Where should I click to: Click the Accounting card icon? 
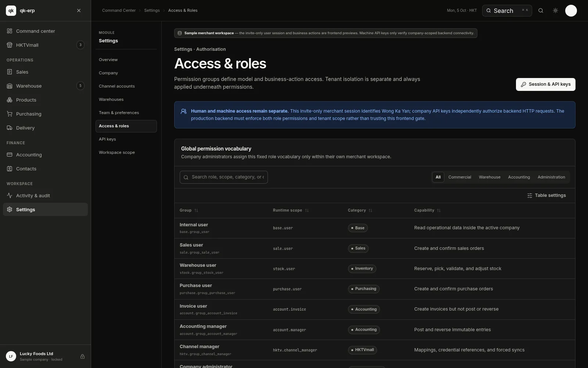point(10,155)
